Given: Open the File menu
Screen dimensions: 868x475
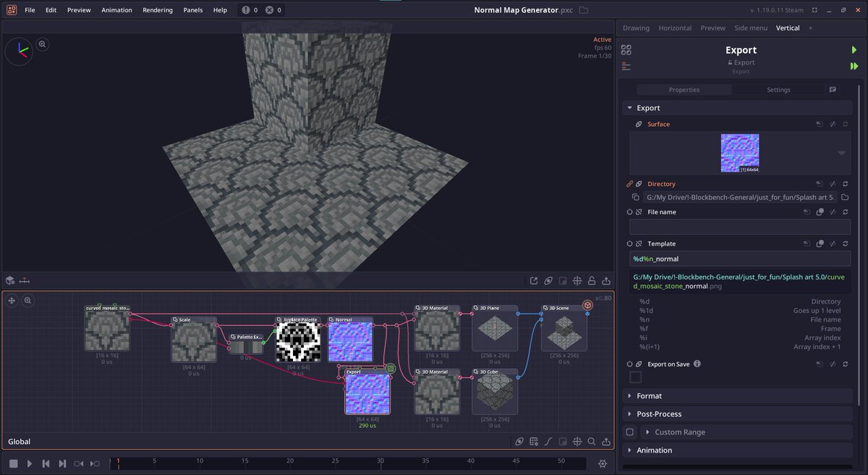Looking at the screenshot, I should [x=30, y=10].
